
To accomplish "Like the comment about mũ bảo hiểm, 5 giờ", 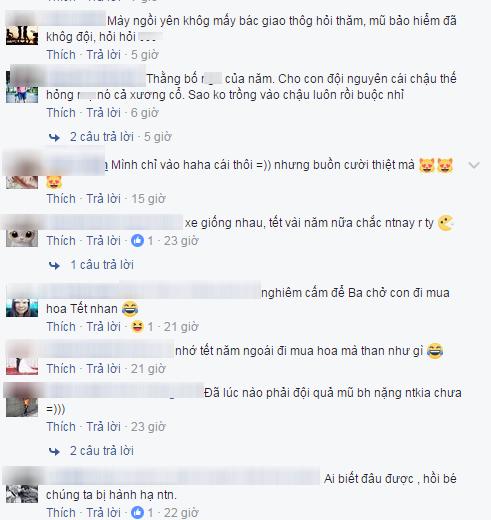I will (x=61, y=55).
